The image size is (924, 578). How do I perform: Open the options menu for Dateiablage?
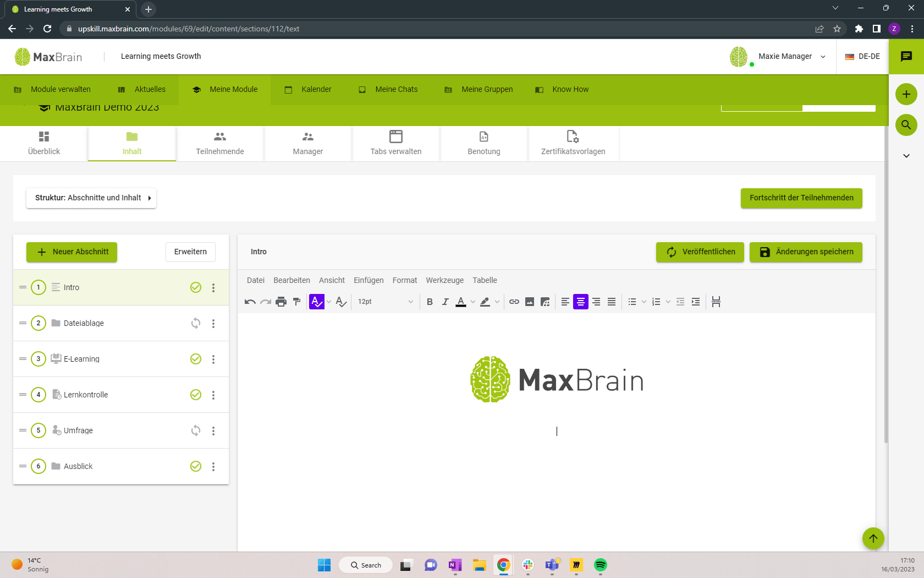click(x=213, y=324)
